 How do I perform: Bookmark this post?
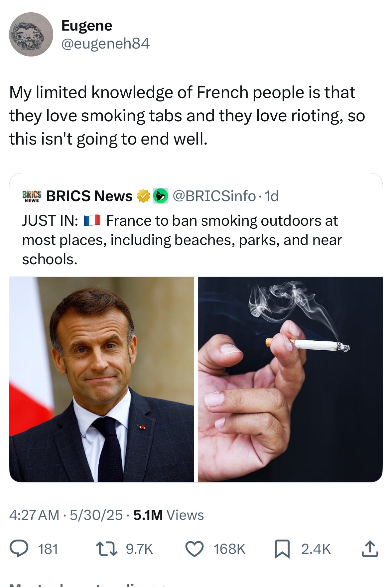(282, 548)
